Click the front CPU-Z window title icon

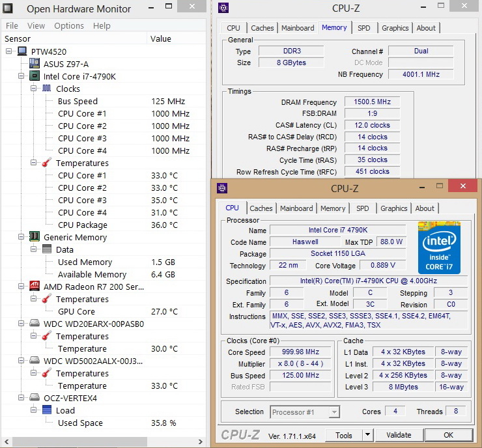222,188
